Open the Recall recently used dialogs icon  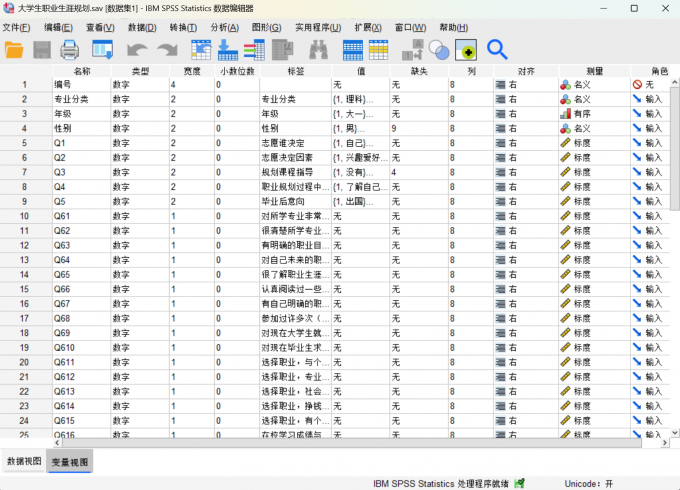(102, 49)
